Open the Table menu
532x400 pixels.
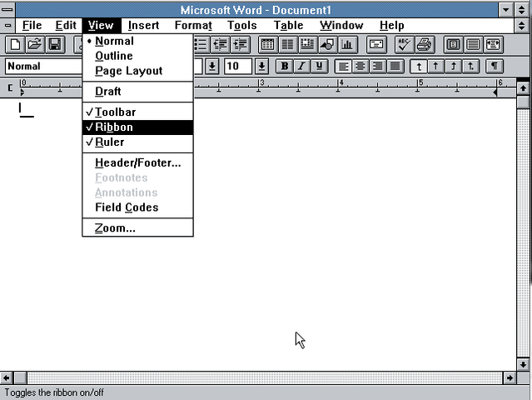click(x=288, y=26)
